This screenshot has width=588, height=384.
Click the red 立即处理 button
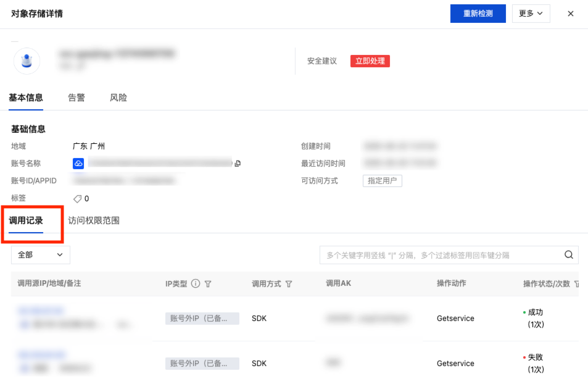pyautogui.click(x=370, y=61)
